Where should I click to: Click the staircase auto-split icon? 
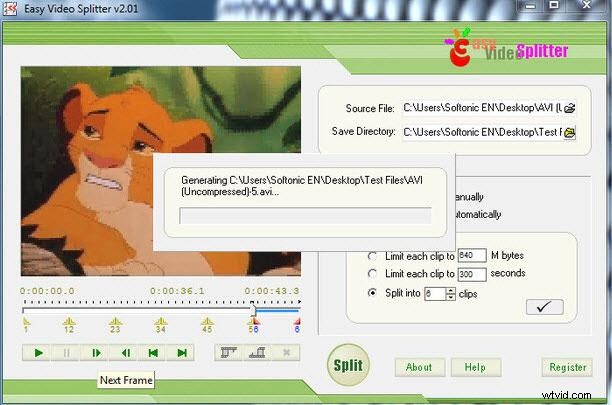pos(257,353)
